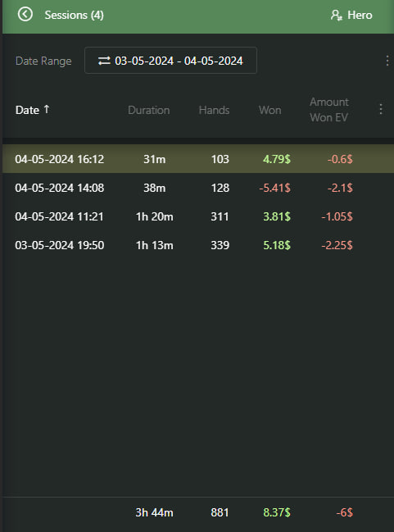Open the Hero player selector icon

click(x=336, y=16)
